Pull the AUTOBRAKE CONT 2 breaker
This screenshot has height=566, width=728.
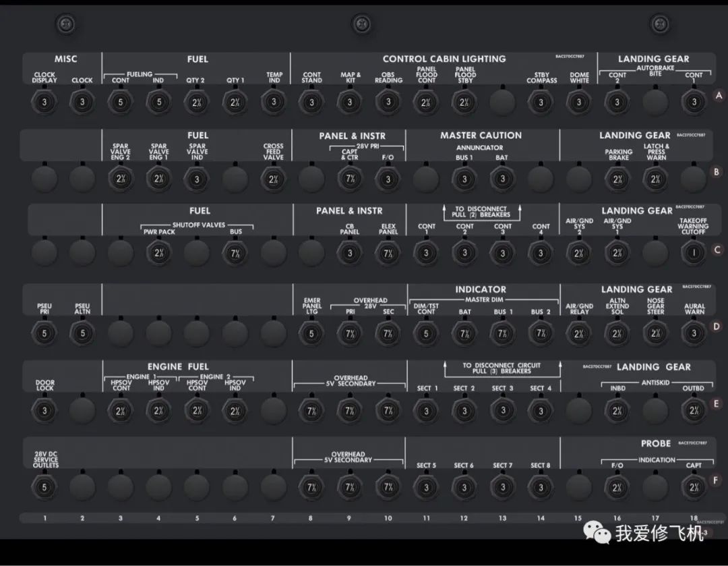pyautogui.click(x=617, y=102)
